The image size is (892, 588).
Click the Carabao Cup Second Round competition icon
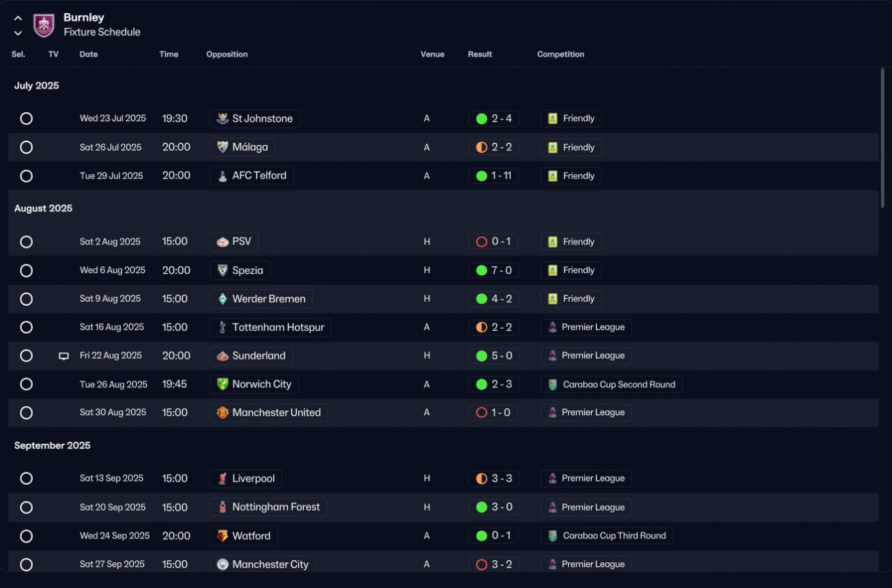(553, 385)
